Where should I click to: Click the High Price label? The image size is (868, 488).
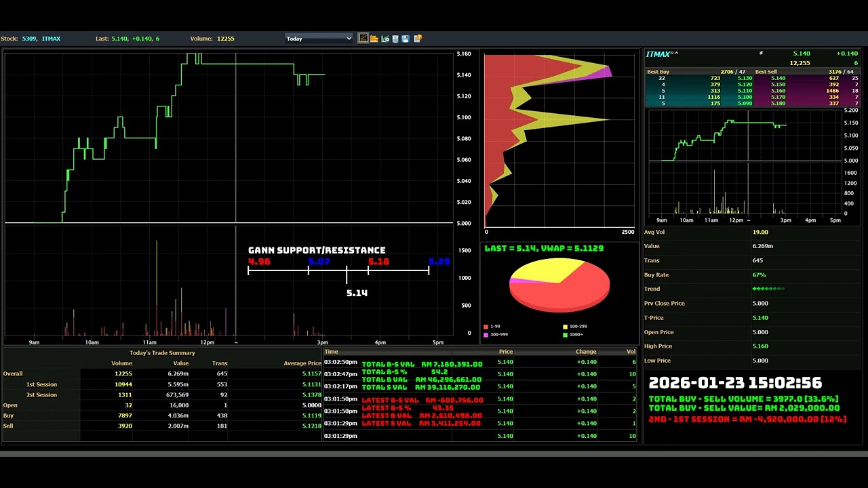658,346
